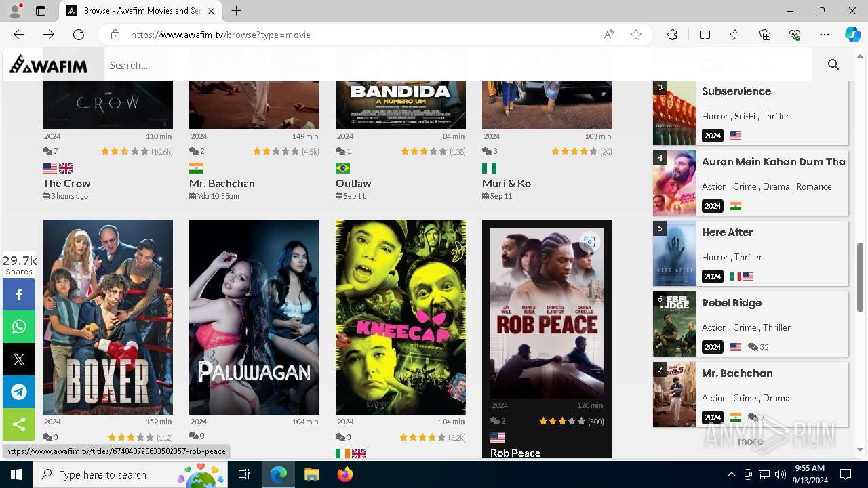Click the Awafim logo

[48, 64]
